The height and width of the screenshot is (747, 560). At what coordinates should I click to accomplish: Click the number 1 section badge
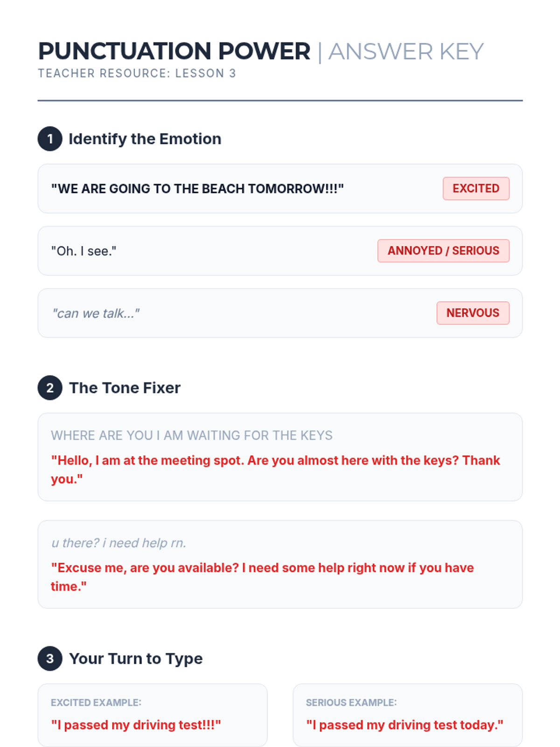click(50, 139)
